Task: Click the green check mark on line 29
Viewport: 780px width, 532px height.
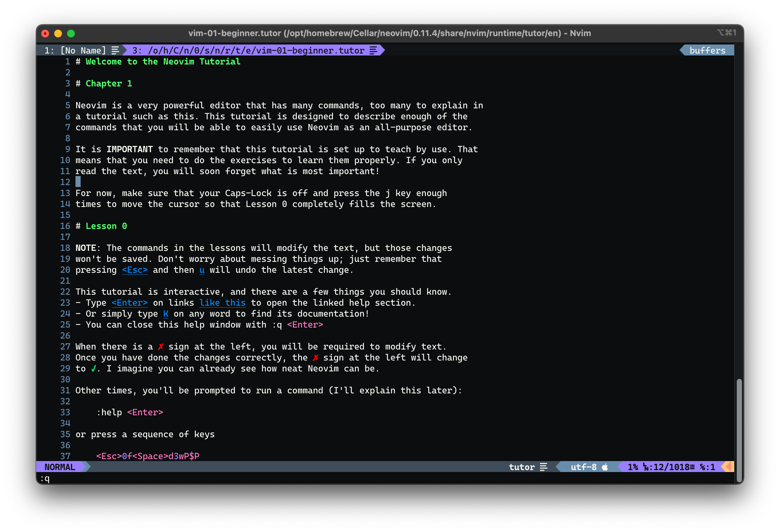Action: pos(94,369)
